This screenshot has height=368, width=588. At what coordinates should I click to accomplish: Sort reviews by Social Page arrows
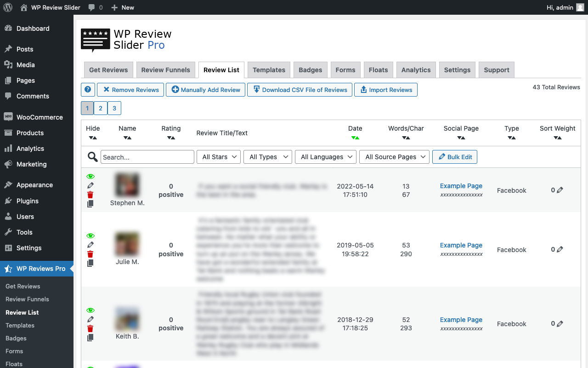tap(461, 138)
